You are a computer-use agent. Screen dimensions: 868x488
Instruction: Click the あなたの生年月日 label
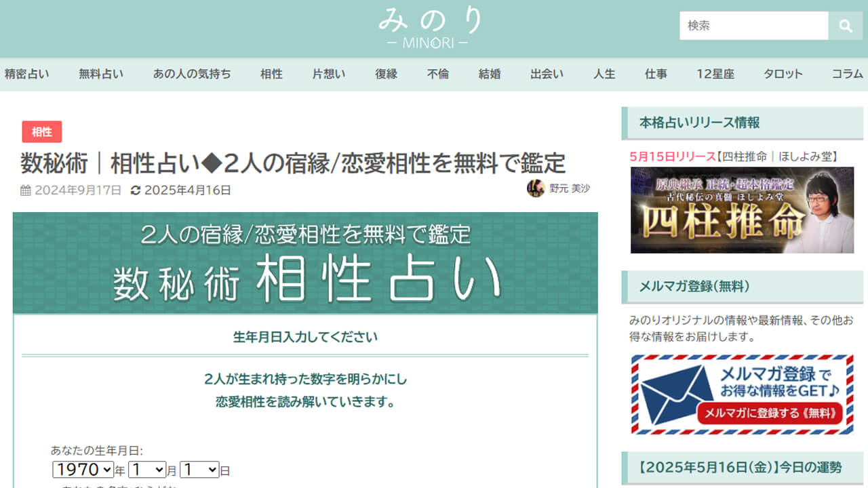coord(97,450)
